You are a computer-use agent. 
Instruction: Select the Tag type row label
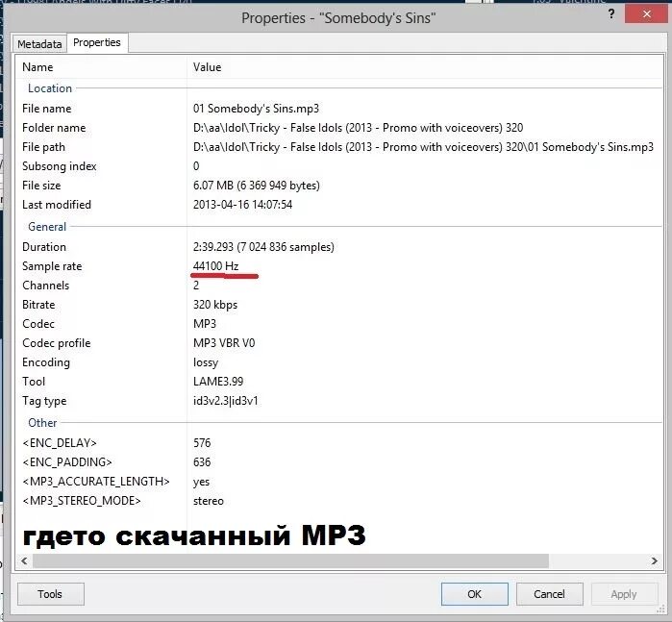44,401
